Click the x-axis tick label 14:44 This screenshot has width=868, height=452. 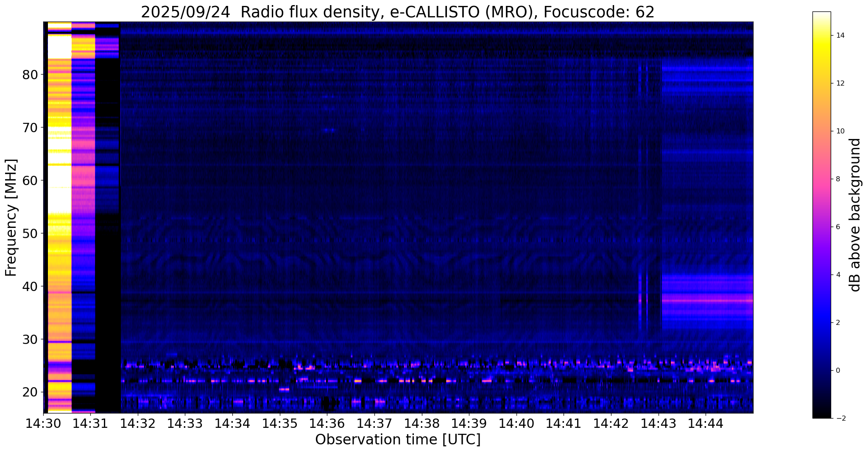click(706, 423)
